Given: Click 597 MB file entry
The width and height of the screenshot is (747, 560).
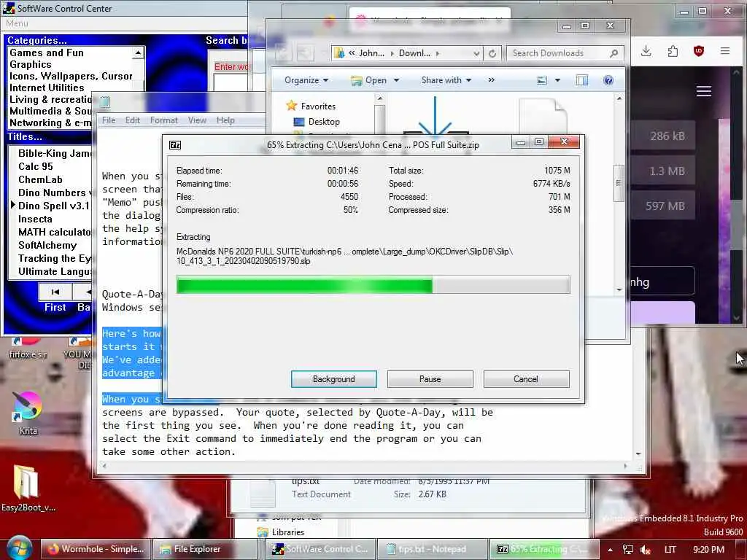Looking at the screenshot, I should point(663,206).
